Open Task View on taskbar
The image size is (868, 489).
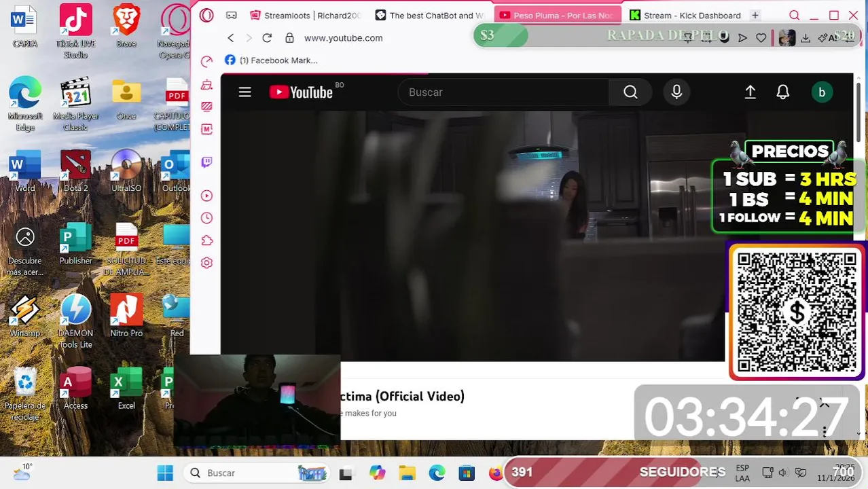346,473
